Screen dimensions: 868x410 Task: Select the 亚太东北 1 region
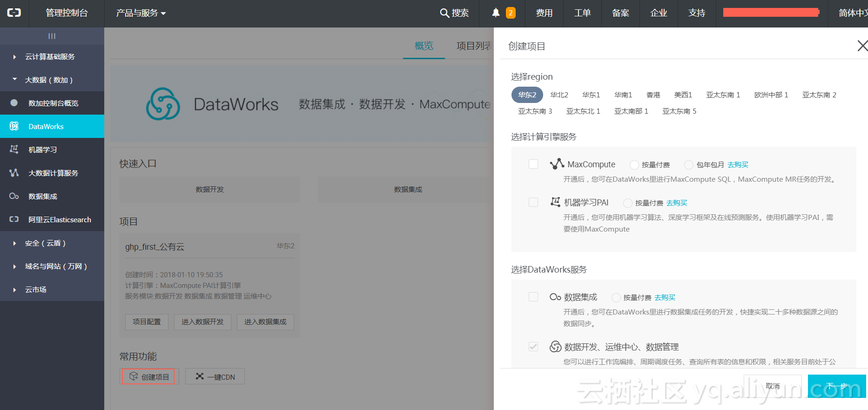pyautogui.click(x=583, y=111)
